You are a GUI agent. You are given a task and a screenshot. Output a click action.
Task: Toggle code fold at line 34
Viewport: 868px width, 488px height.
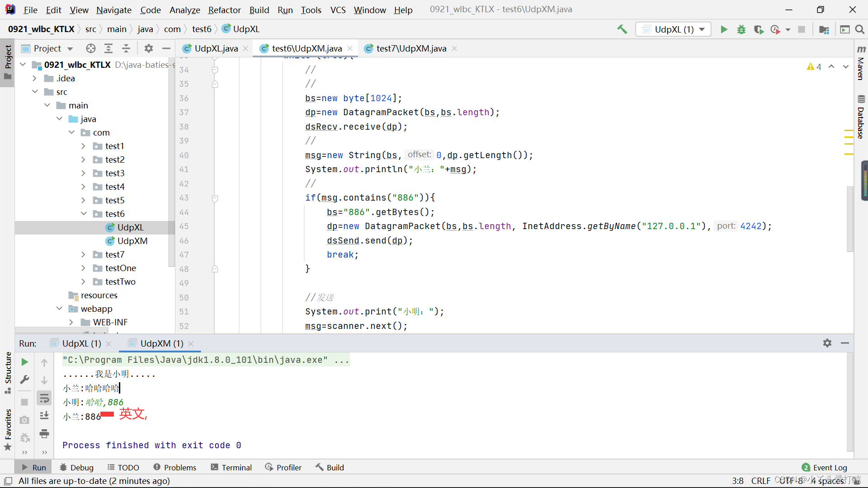tap(215, 70)
